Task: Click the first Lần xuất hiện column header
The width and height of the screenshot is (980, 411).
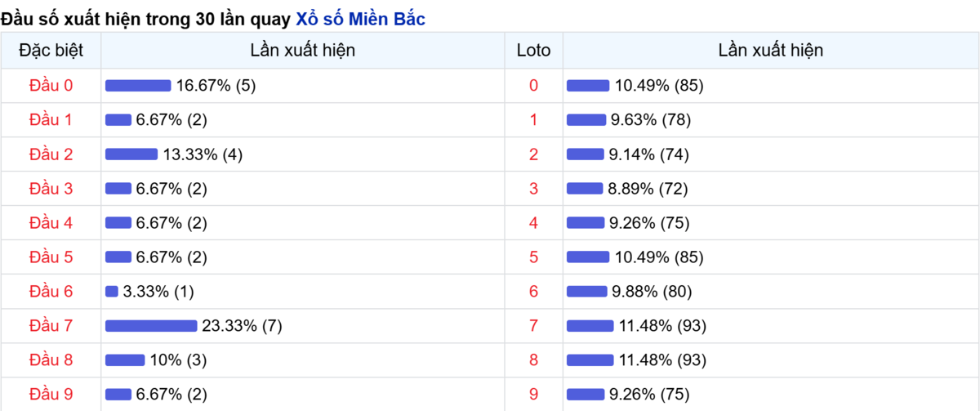Action: point(303,50)
